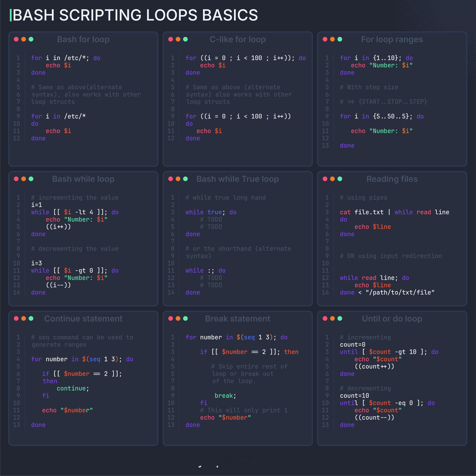476x476 pixels.
Task: Click the red dot on For loop ranges card
Action: click(325, 39)
